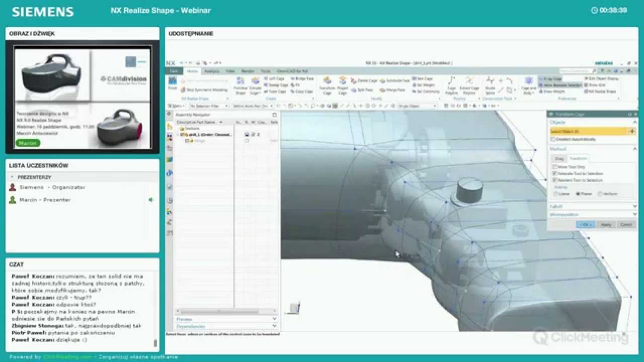Switch to the Render ribbon tab
This screenshot has height=362, width=644.
(x=248, y=71)
